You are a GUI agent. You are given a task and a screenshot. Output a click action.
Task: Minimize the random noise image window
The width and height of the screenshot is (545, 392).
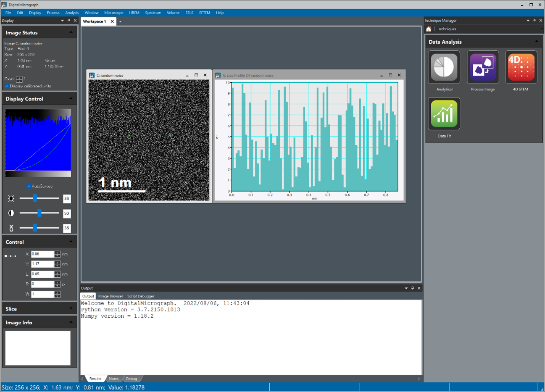[x=187, y=75]
